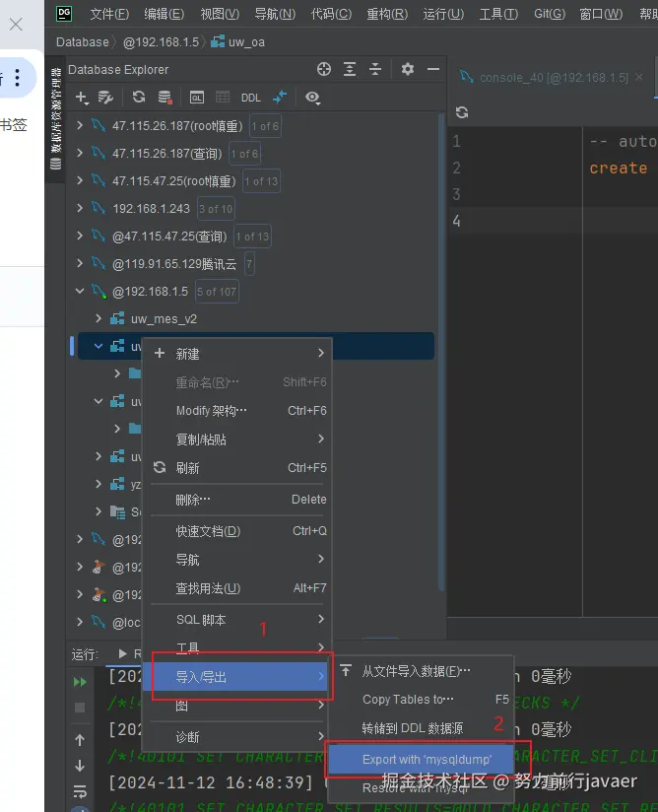Close the console_40 editor tab
658x812 pixels.
(639, 77)
